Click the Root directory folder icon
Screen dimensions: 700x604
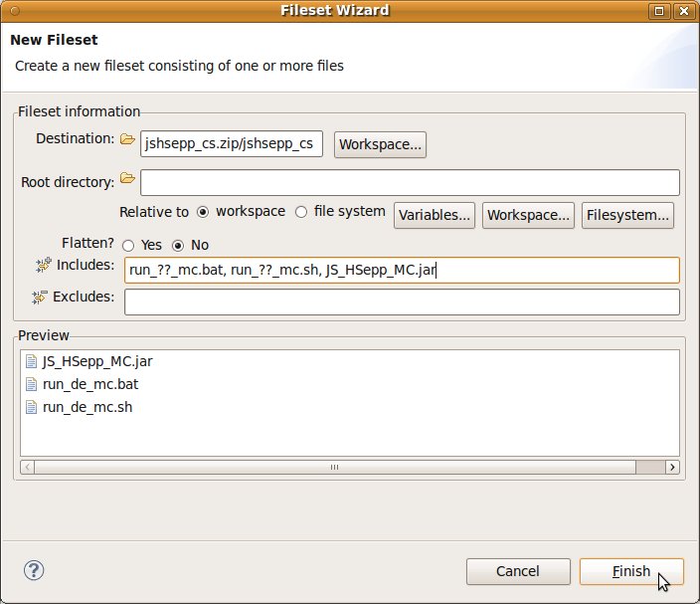tap(127, 179)
